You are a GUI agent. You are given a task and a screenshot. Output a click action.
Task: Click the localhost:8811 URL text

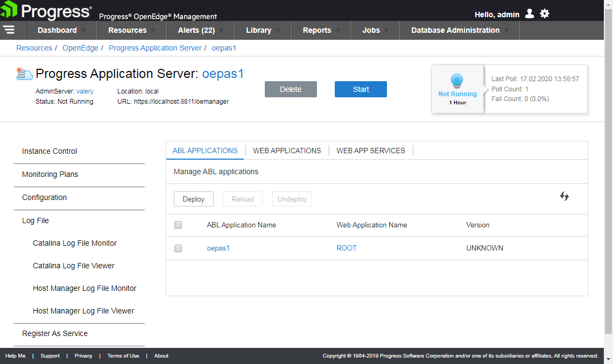point(181,102)
